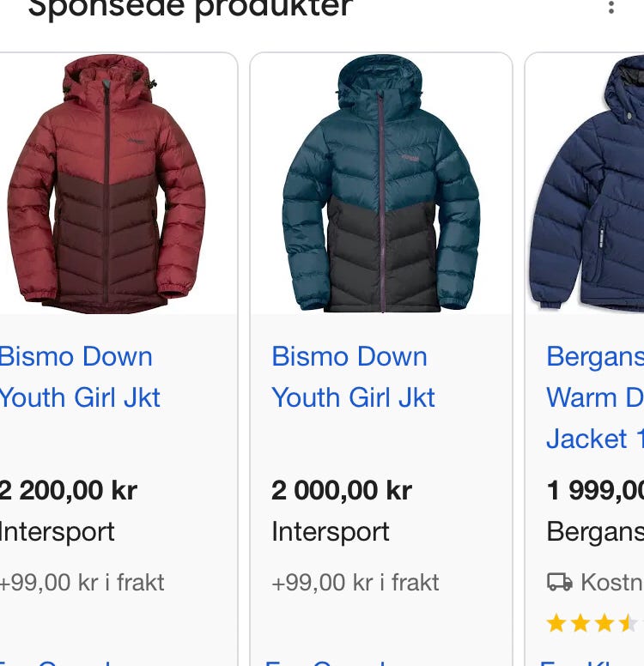Open the Bergans Warm jacket title link
Image resolution: width=644 pixels, height=666 pixels.
click(594, 397)
